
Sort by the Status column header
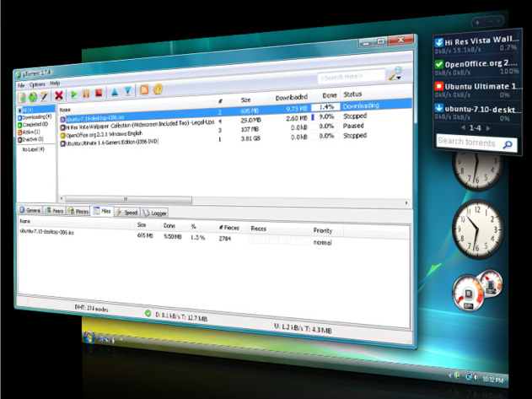[352, 94]
